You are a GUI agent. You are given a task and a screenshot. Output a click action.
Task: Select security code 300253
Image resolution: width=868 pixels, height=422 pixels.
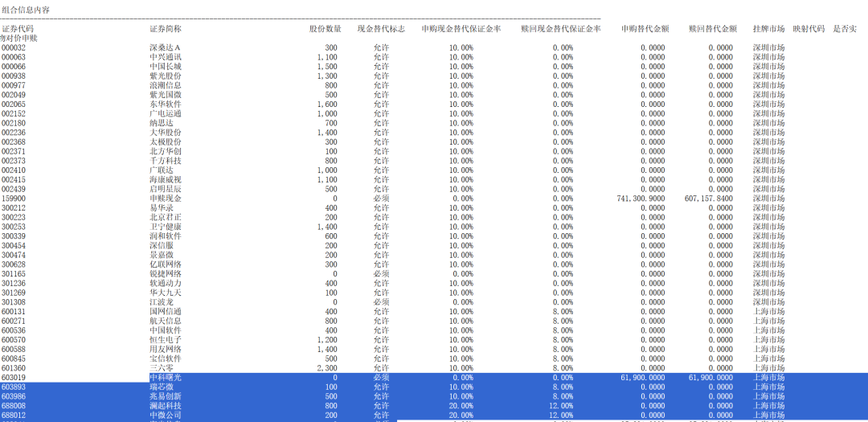click(x=14, y=227)
